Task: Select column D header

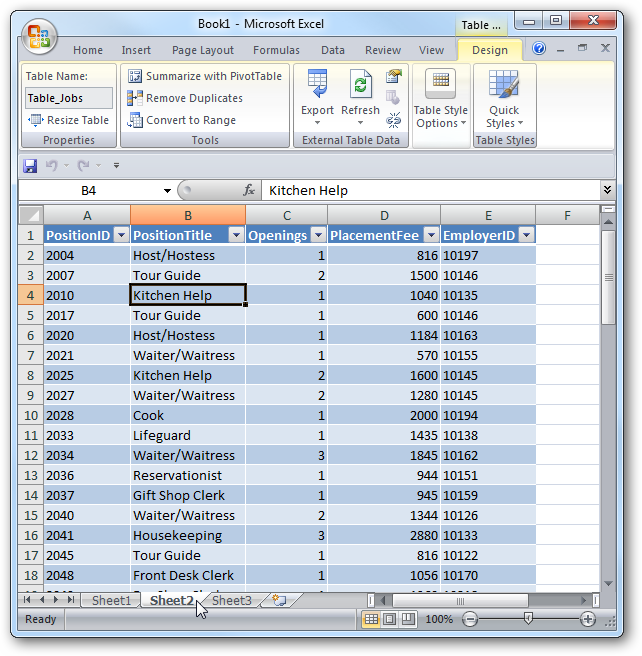Action: (x=384, y=215)
